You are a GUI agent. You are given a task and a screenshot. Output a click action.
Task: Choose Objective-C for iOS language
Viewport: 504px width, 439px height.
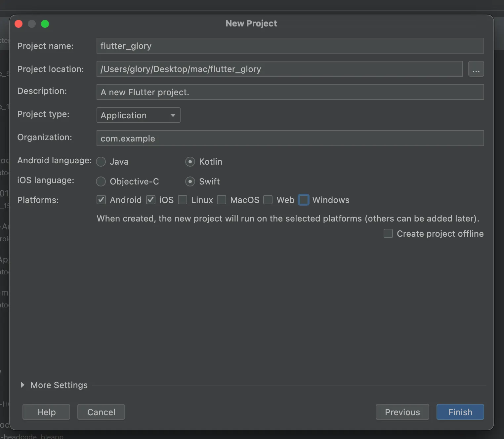pos(101,181)
